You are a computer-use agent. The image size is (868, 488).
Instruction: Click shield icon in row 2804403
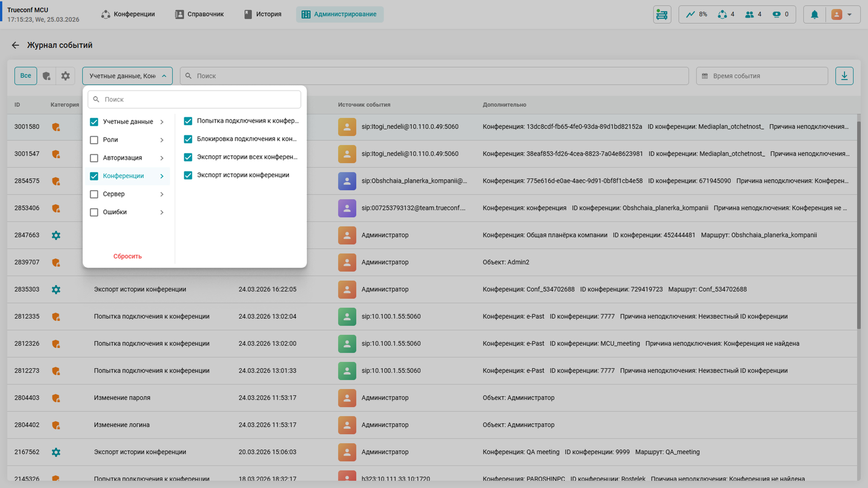coord(56,398)
